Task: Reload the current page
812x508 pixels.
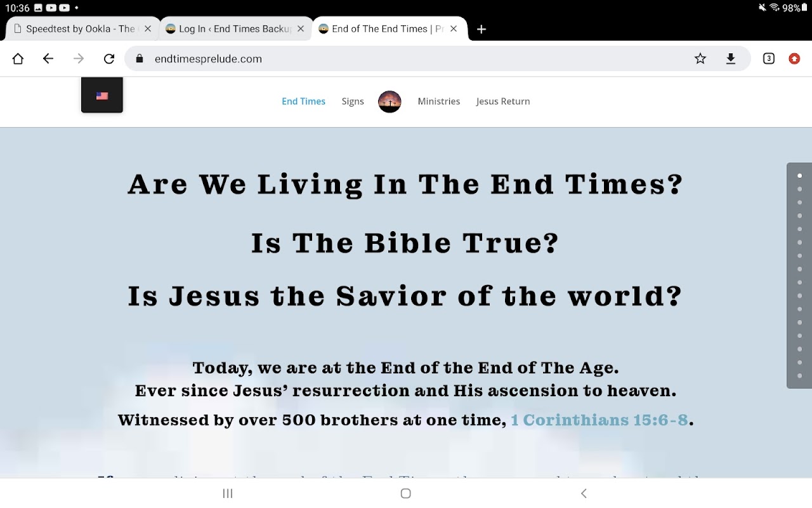Action: tap(109, 59)
